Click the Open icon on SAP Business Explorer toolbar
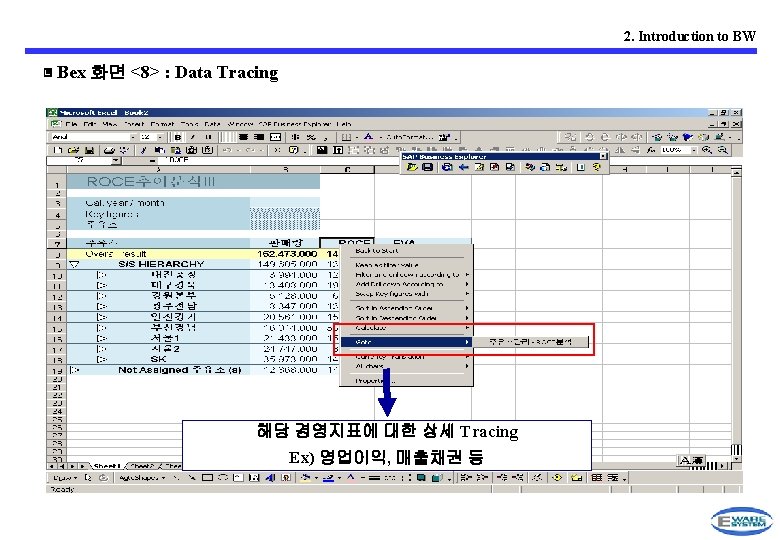This screenshot has width=780, height=540. pyautogui.click(x=412, y=168)
